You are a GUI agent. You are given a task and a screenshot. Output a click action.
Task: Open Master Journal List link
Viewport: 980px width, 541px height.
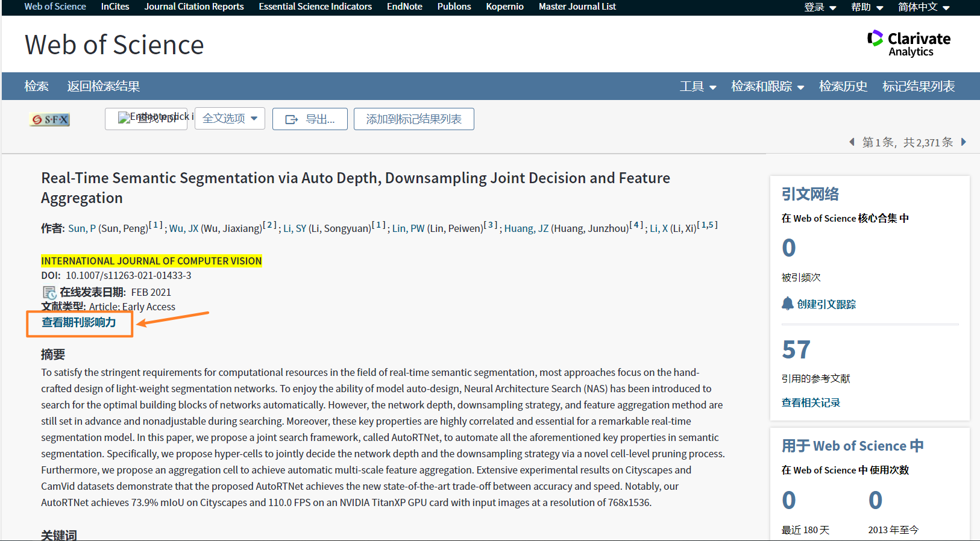(577, 7)
